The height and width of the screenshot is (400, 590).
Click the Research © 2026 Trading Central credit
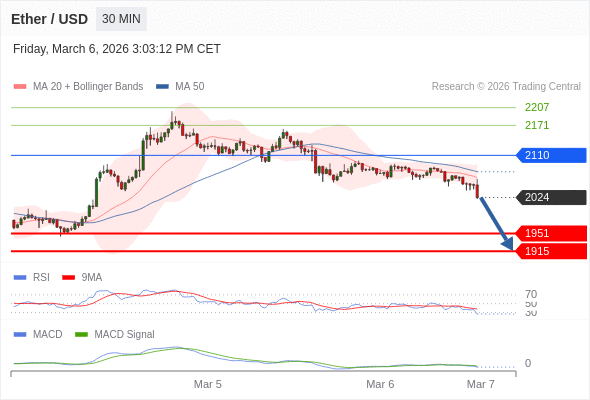pyautogui.click(x=506, y=87)
